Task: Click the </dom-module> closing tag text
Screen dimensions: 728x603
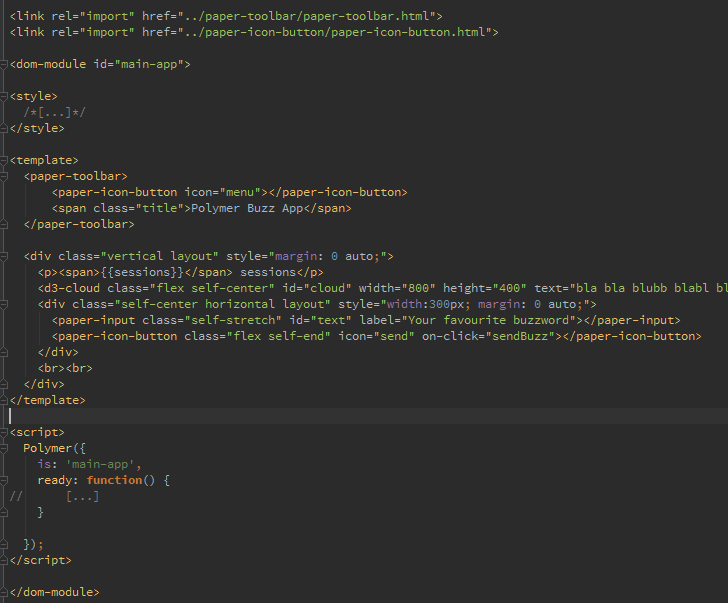Action: pyautogui.click(x=55, y=592)
